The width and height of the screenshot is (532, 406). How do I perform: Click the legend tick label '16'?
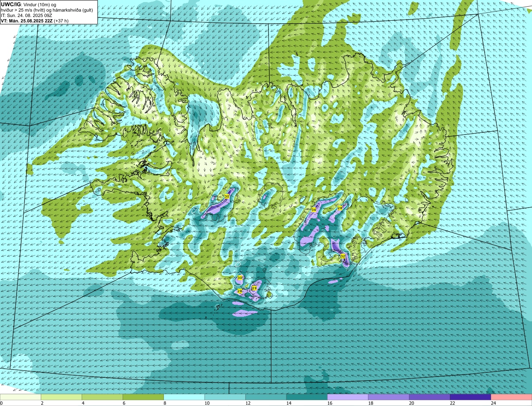click(330, 403)
